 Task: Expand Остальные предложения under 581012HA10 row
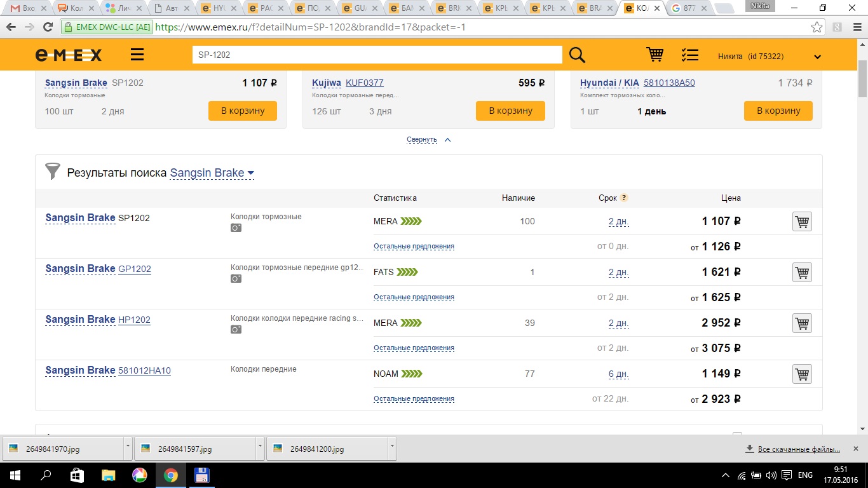click(x=414, y=398)
